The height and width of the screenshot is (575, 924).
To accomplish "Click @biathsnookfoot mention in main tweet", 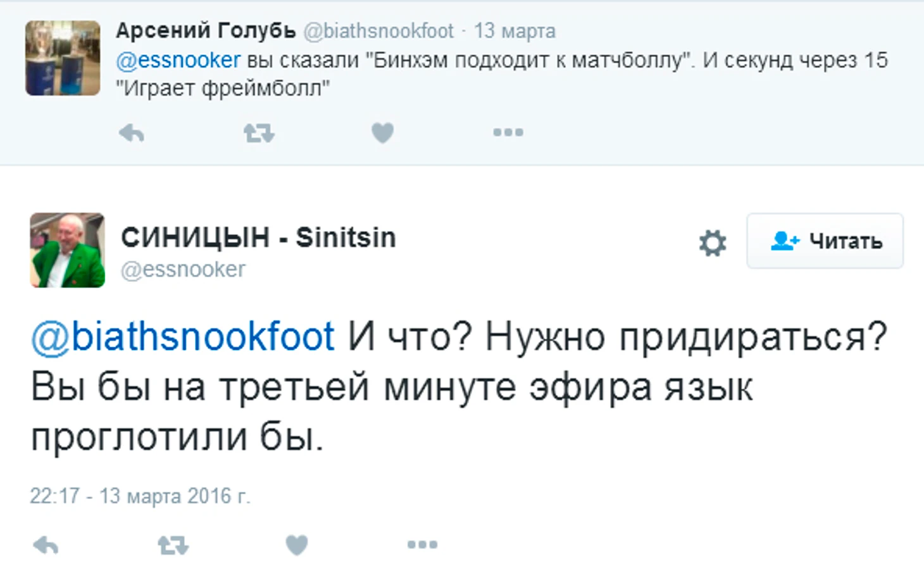I will [x=182, y=336].
